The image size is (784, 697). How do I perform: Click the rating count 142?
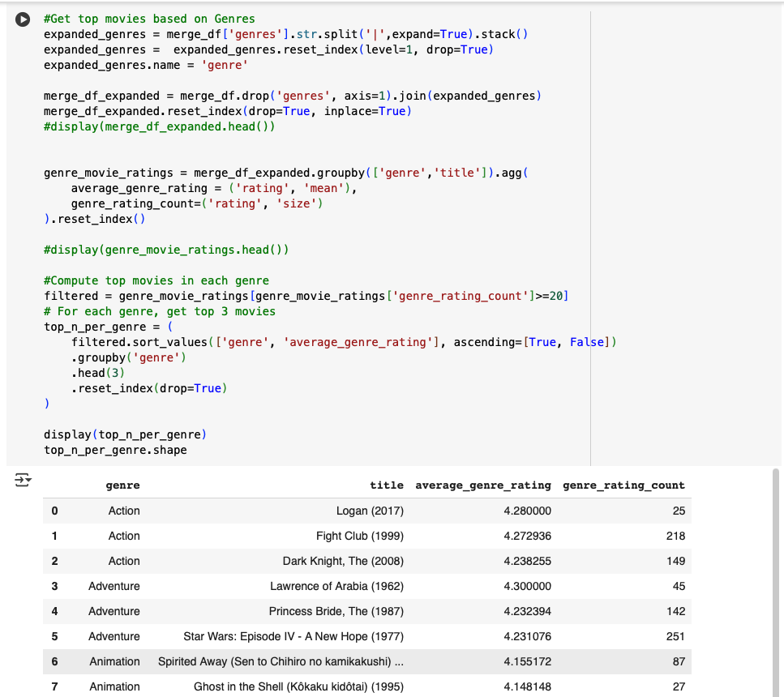[675, 611]
